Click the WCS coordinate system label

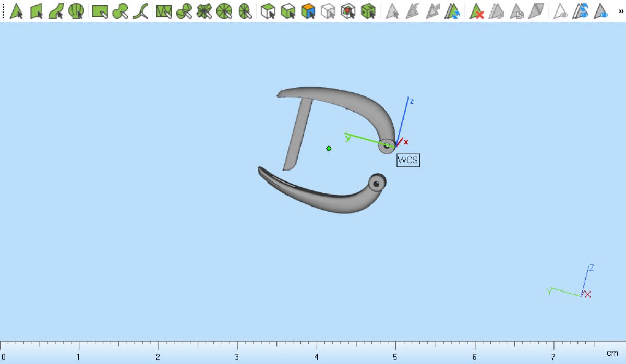pos(408,160)
